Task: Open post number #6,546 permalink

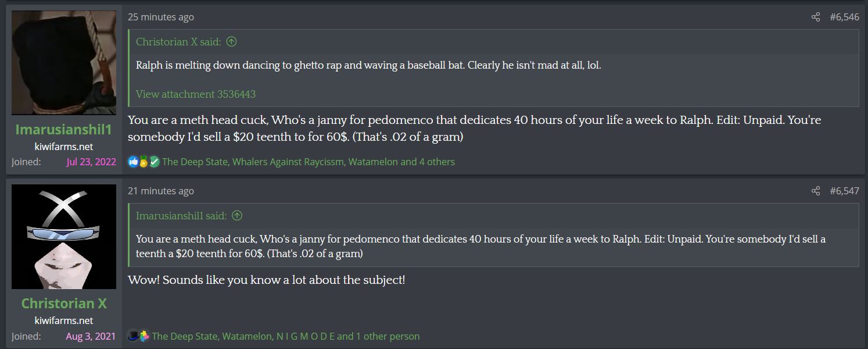Action: coord(844,17)
